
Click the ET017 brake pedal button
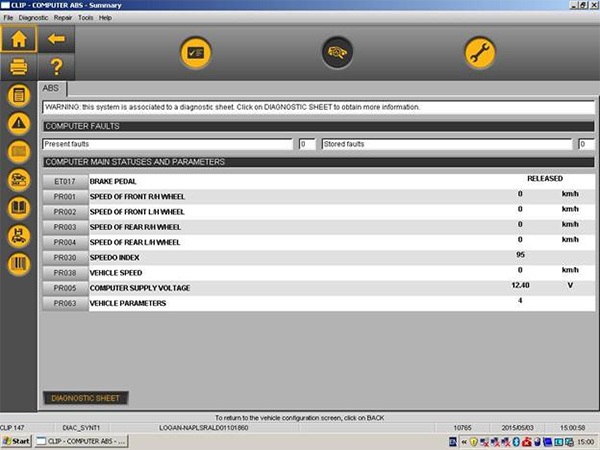click(x=65, y=181)
